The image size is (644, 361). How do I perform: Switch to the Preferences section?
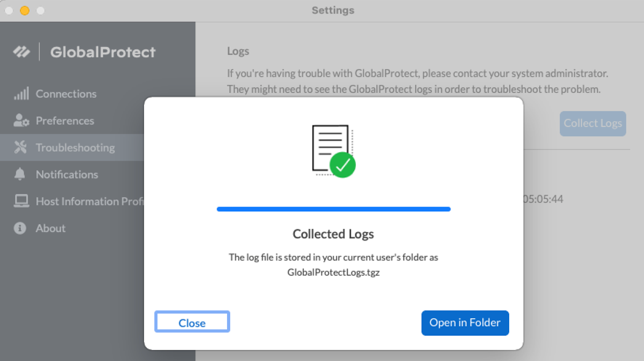65,120
